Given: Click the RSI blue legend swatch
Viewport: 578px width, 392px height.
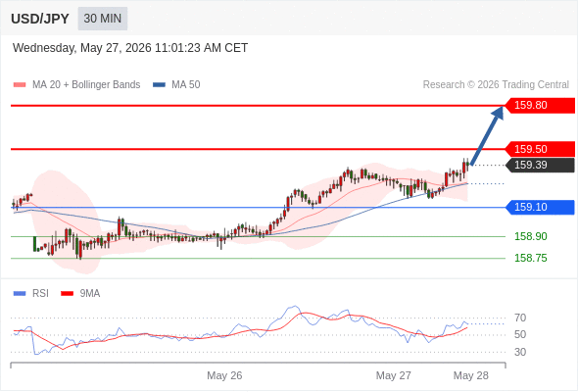Looking at the screenshot, I should 20,294.
